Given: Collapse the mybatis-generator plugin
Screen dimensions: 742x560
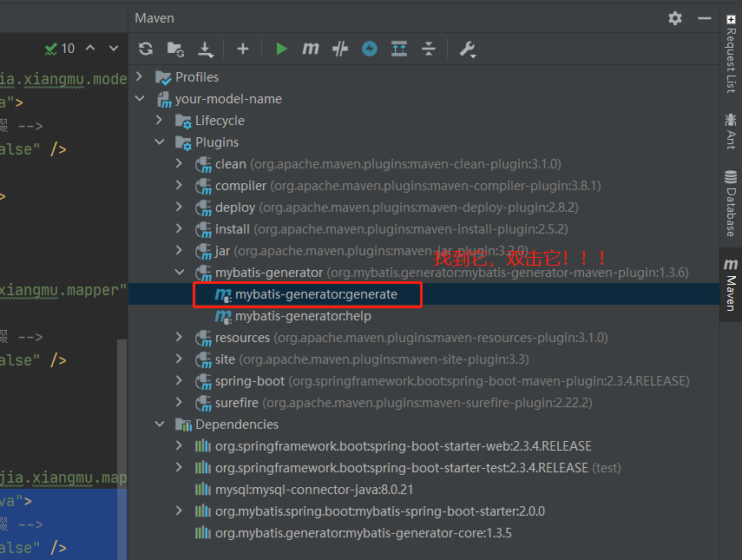Looking at the screenshot, I should [180, 272].
